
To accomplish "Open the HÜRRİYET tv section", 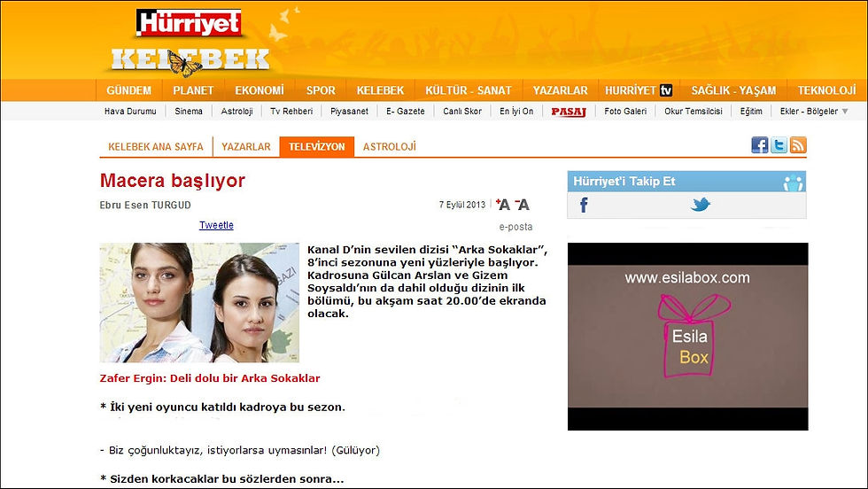I will tap(639, 90).
